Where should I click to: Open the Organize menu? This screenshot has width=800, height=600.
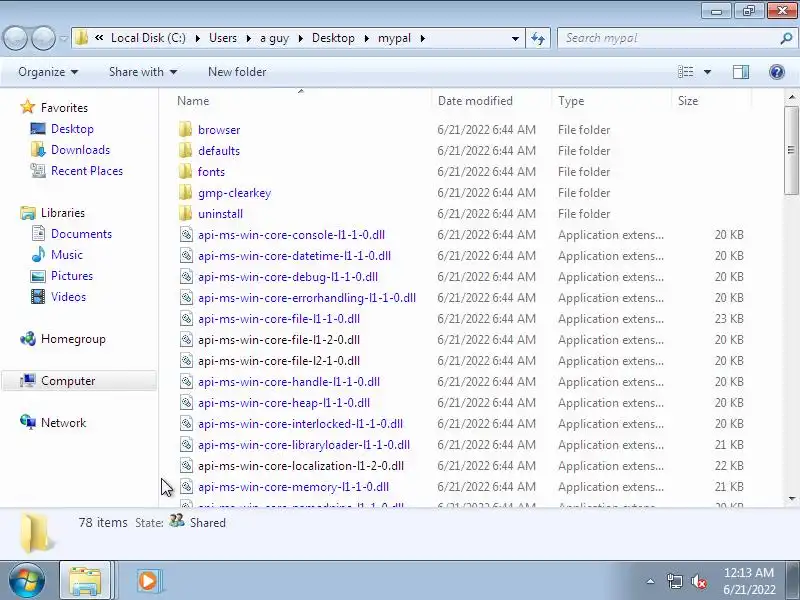tap(48, 72)
